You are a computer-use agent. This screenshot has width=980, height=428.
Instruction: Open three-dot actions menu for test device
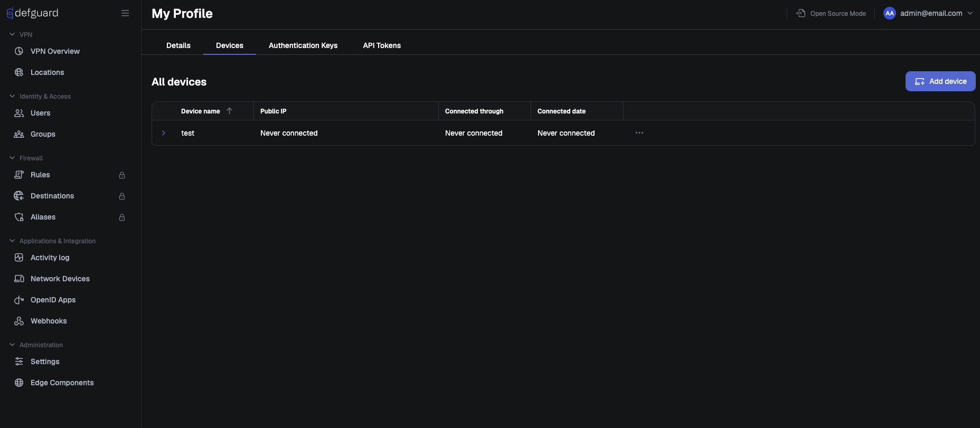tap(639, 133)
